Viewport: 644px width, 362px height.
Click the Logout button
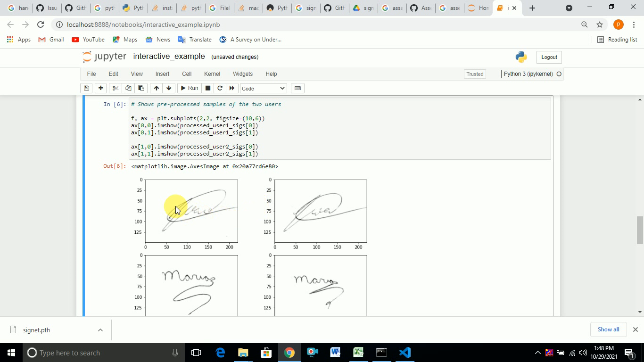tap(549, 57)
